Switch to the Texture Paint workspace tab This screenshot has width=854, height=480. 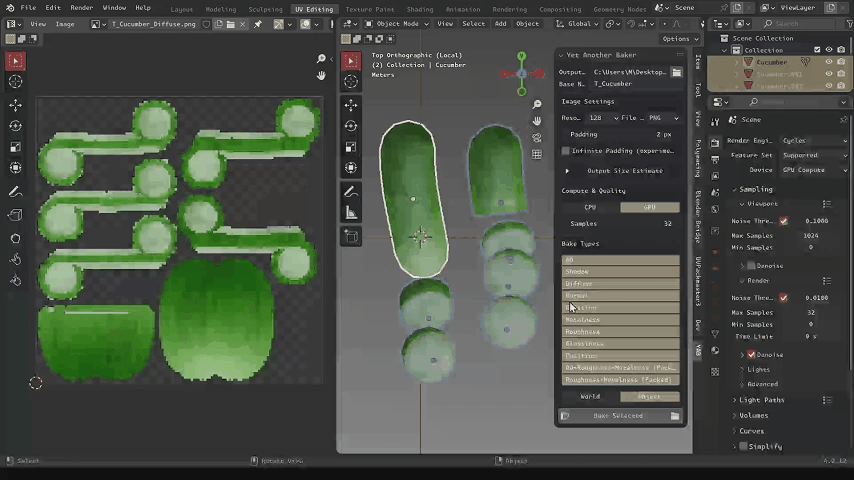[x=370, y=9]
